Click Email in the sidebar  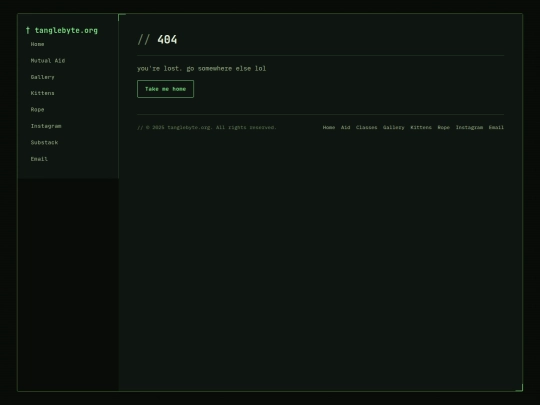pyautogui.click(x=39, y=159)
